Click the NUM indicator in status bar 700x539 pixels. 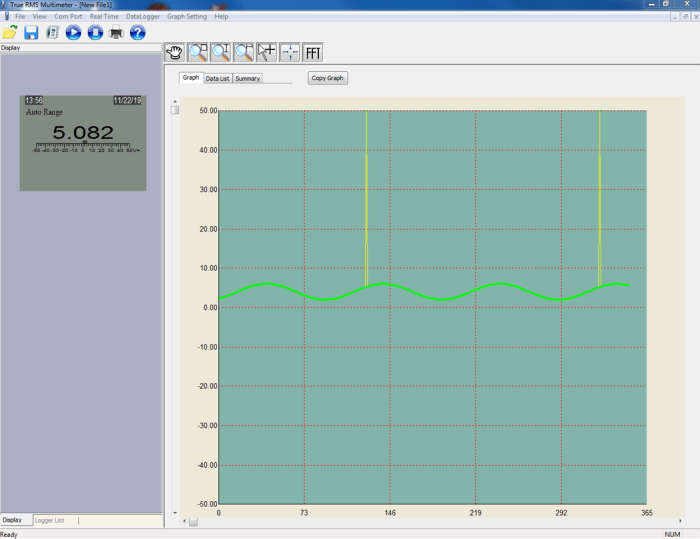coord(672,535)
